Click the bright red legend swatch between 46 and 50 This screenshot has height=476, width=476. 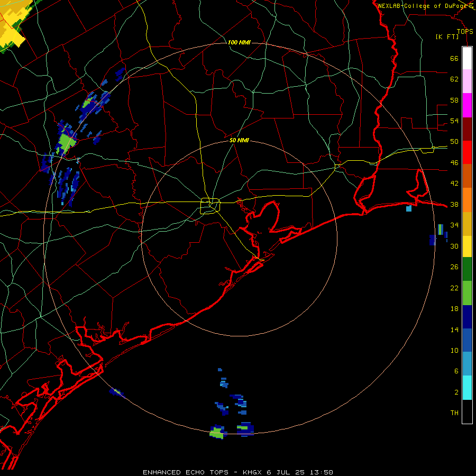[x=467, y=152]
